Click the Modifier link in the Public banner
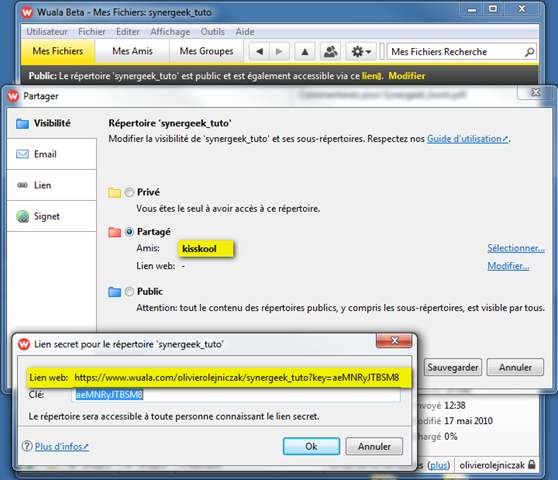This screenshot has height=480, width=558. pos(407,76)
